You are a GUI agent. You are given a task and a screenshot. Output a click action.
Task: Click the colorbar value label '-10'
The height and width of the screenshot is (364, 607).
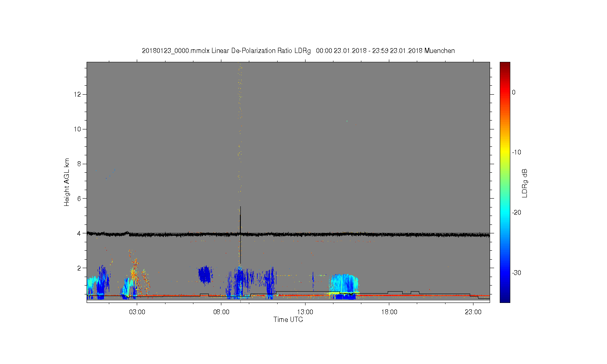coord(516,152)
